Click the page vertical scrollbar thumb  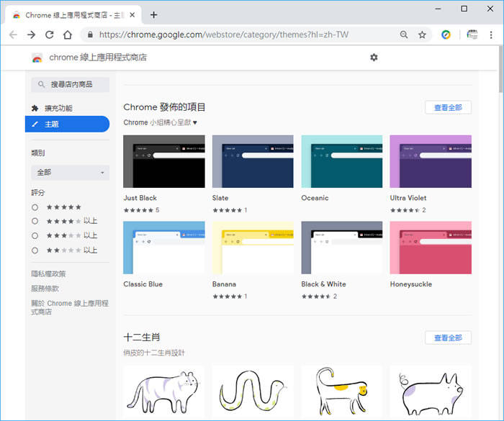click(501, 69)
